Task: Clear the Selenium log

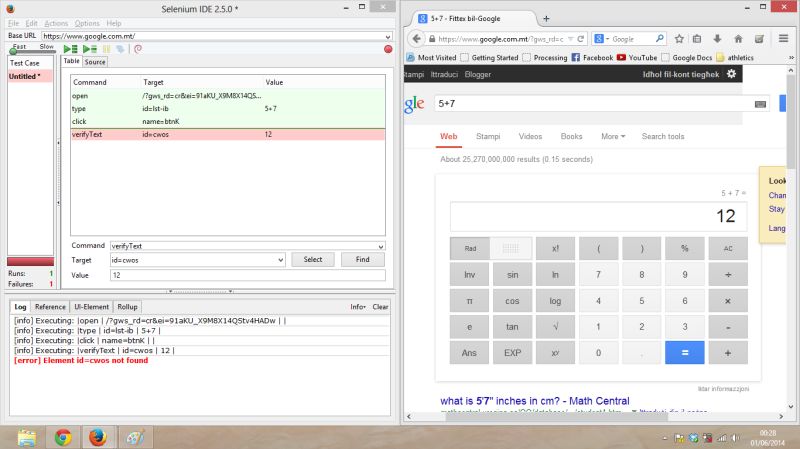Action: pyautogui.click(x=380, y=307)
